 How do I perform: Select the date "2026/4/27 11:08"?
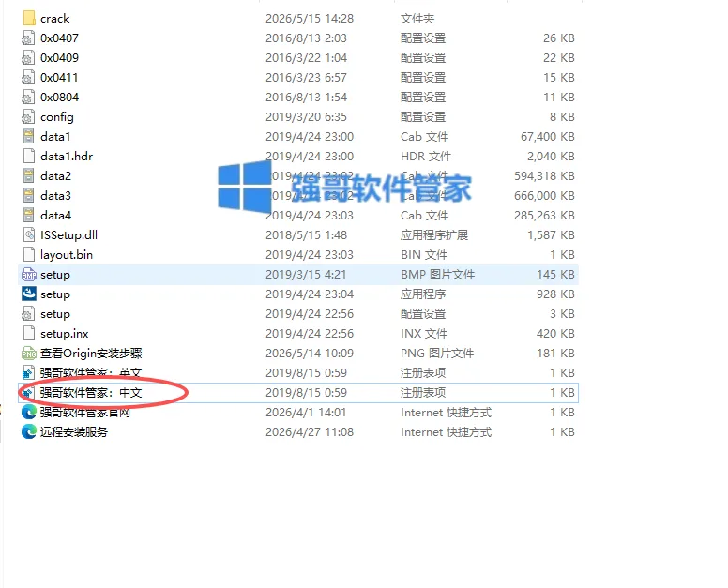(x=310, y=432)
